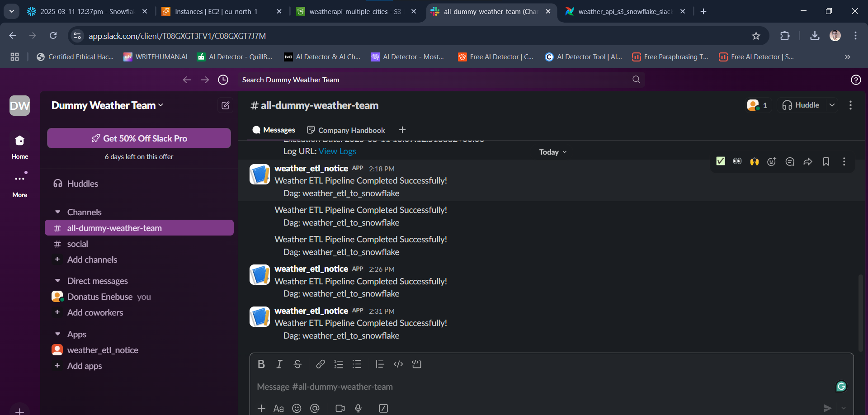Record a video clip
The width and height of the screenshot is (868, 415).
(x=340, y=408)
